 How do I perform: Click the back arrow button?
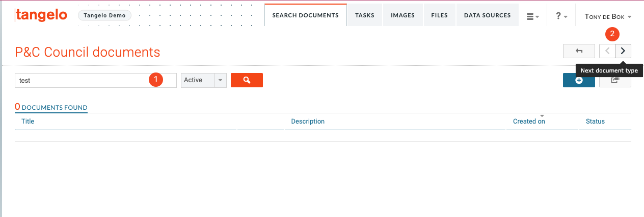pyautogui.click(x=579, y=51)
